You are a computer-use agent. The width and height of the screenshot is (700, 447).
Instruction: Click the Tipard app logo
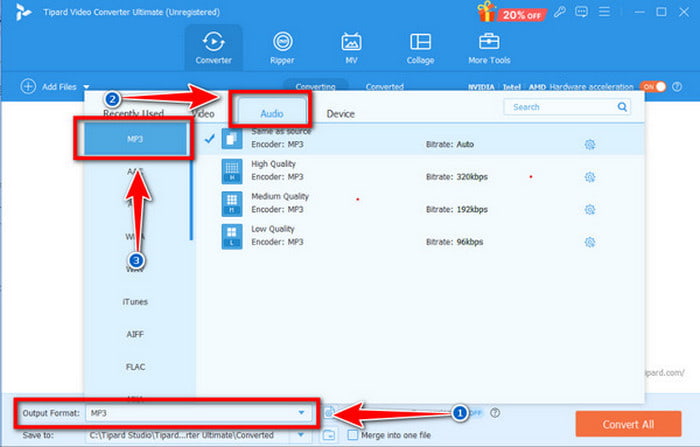point(23,12)
